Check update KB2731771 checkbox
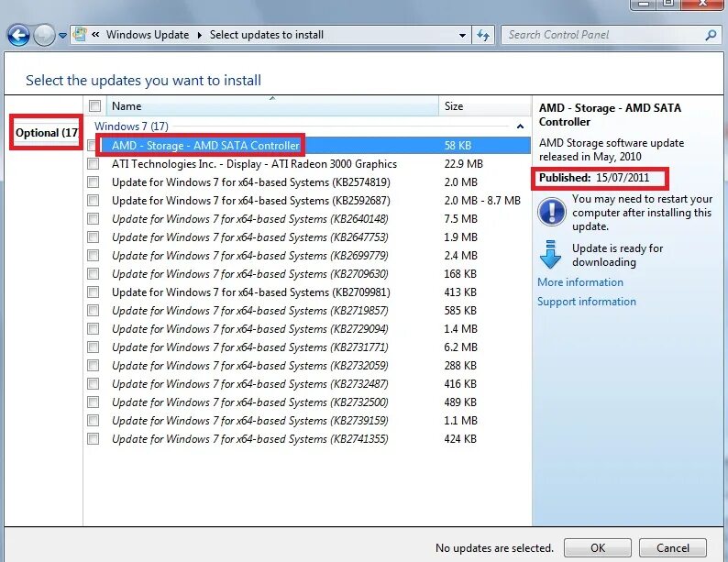 coord(94,347)
